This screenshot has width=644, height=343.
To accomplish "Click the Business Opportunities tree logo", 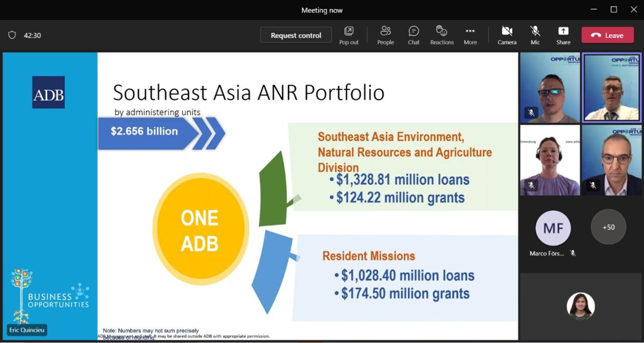I will [50, 296].
